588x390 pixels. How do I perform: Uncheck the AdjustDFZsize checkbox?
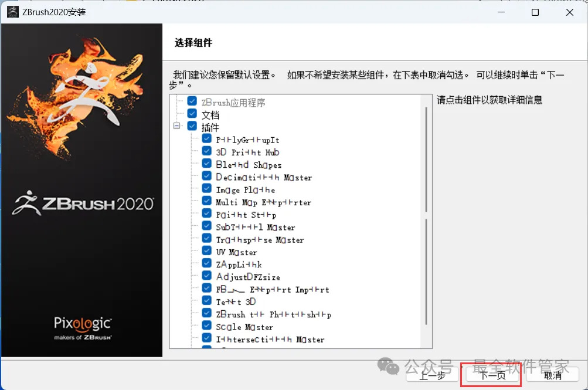tap(206, 275)
